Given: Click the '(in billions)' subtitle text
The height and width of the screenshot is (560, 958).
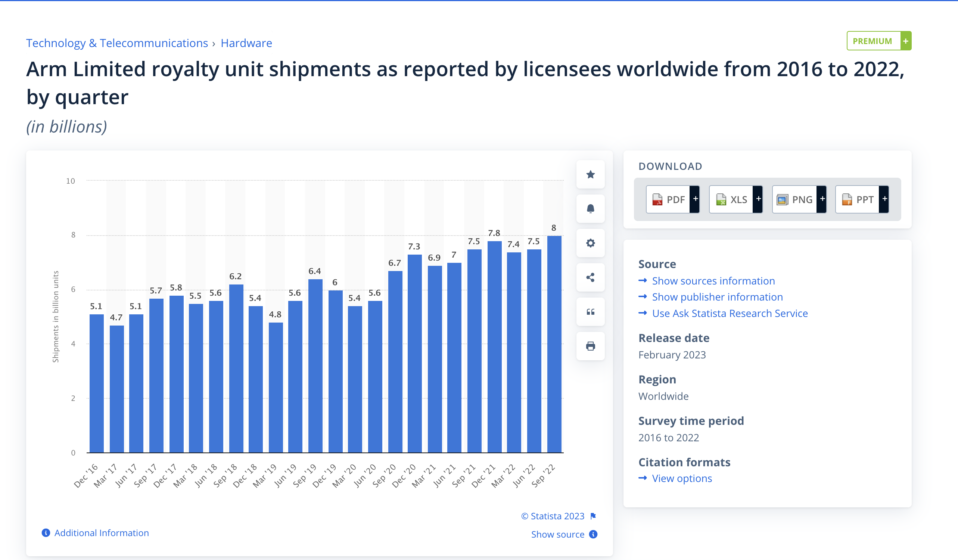Looking at the screenshot, I should pos(66,127).
